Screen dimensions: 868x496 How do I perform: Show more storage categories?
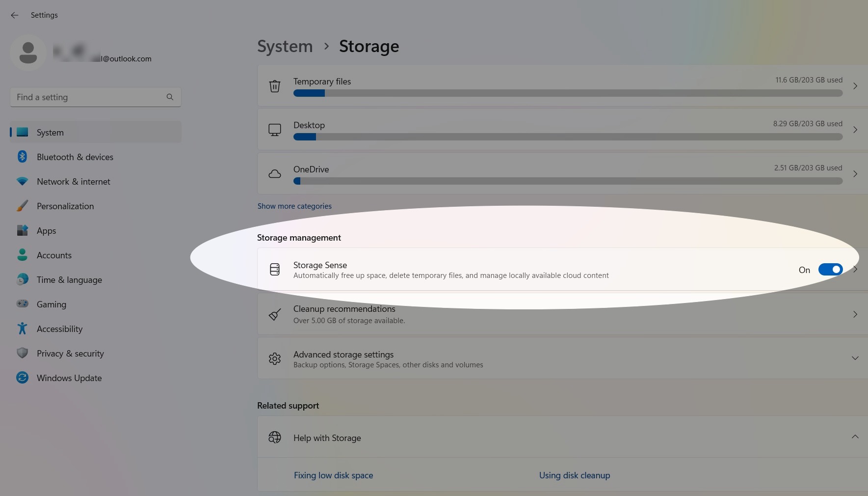pos(294,206)
